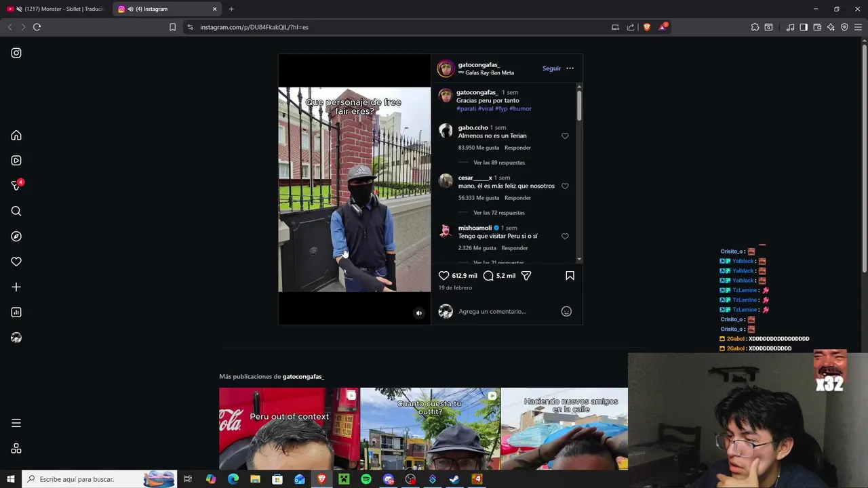Bookmark this page in address bar
The width and height of the screenshot is (868, 488).
pos(172,27)
